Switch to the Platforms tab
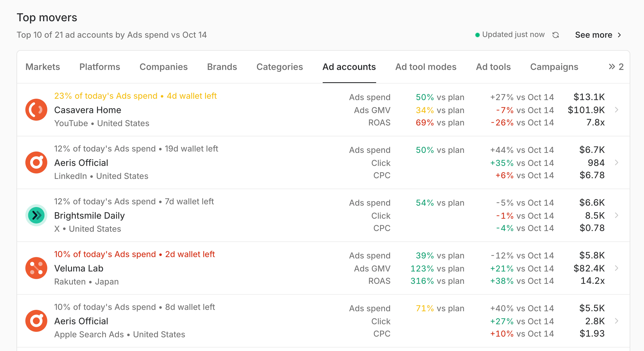 point(100,67)
